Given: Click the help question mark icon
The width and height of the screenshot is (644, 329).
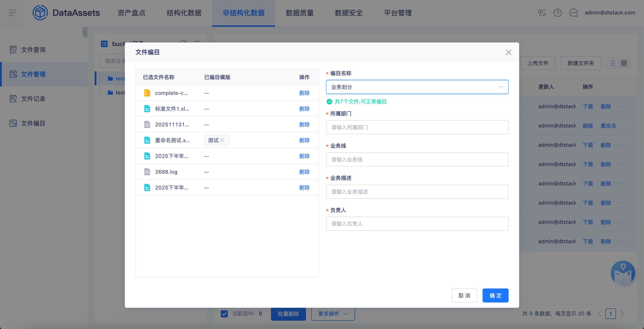Looking at the screenshot, I should (x=557, y=13).
